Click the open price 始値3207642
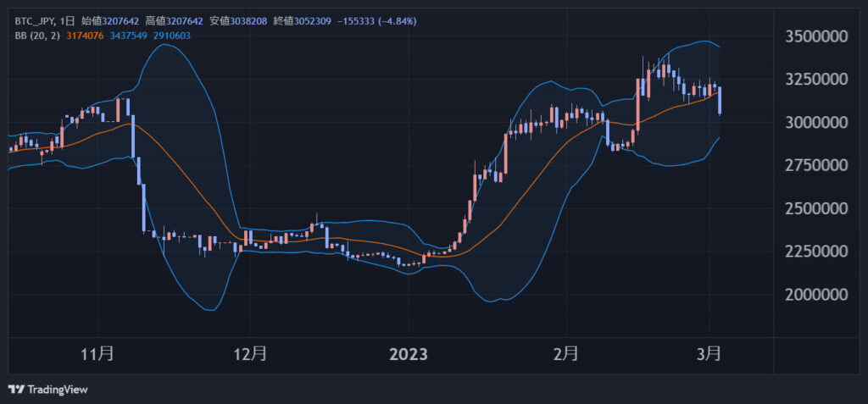 (110, 21)
